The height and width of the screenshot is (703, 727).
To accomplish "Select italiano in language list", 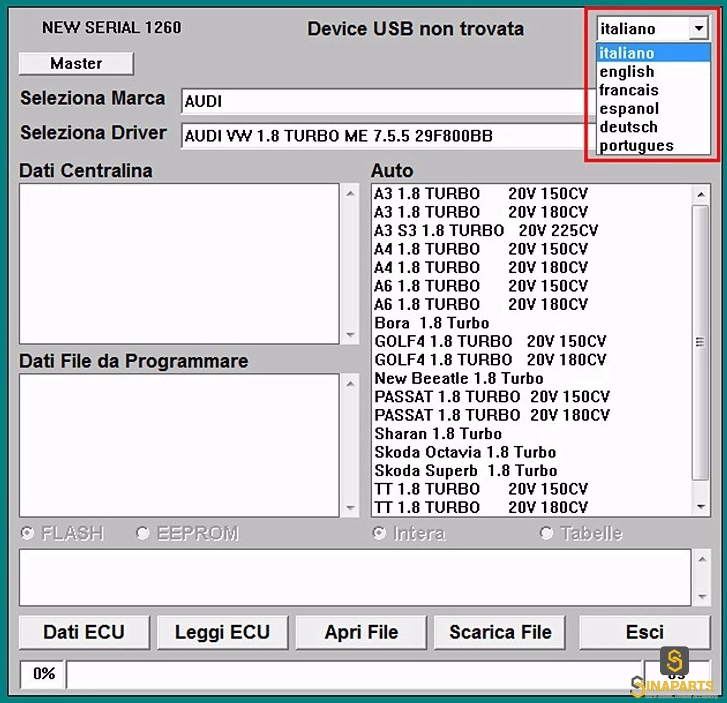I will pos(653,53).
